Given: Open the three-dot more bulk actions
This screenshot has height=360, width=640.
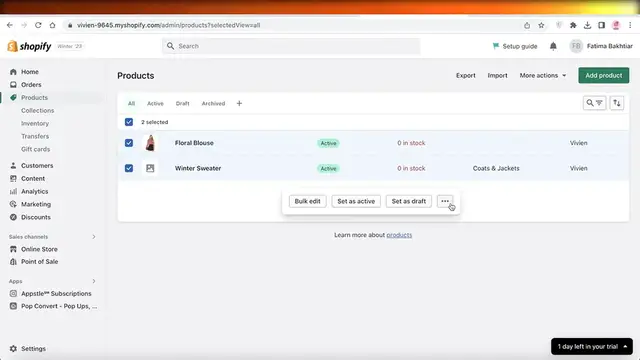Looking at the screenshot, I should [x=445, y=201].
